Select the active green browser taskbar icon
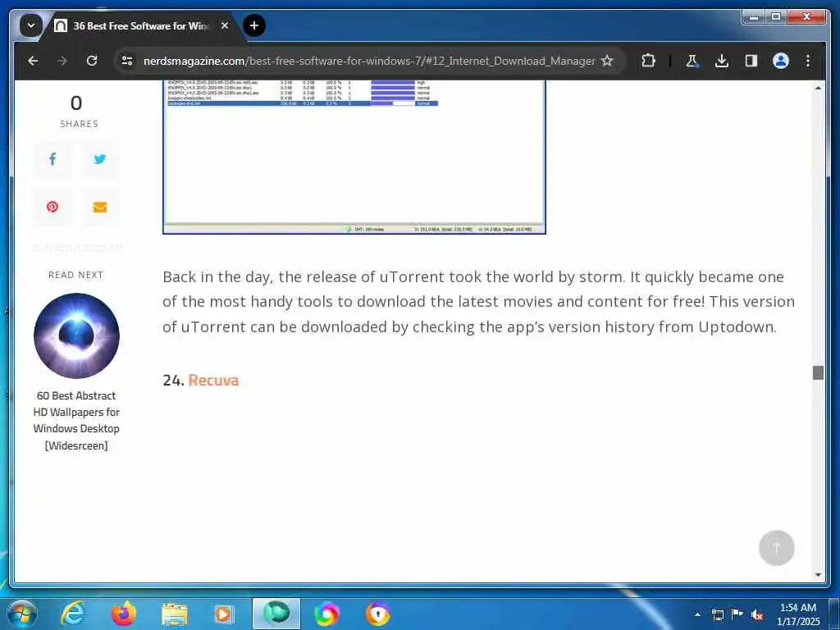Viewport: 840px width, 630px height. click(276, 614)
